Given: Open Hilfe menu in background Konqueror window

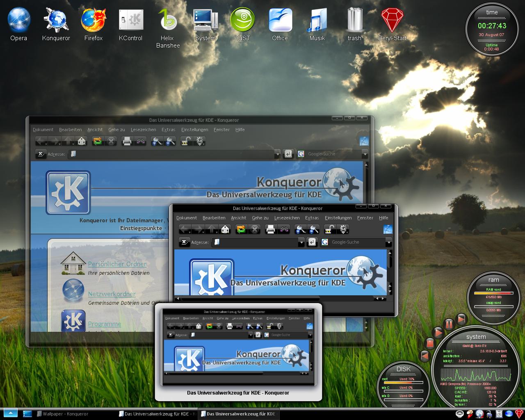Looking at the screenshot, I should pyautogui.click(x=240, y=130).
